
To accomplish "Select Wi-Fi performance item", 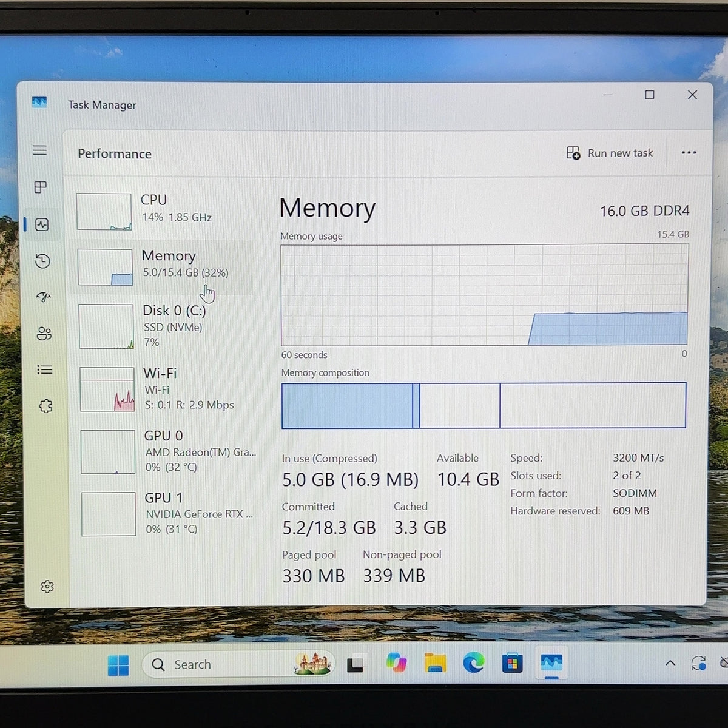I will pyautogui.click(x=167, y=389).
